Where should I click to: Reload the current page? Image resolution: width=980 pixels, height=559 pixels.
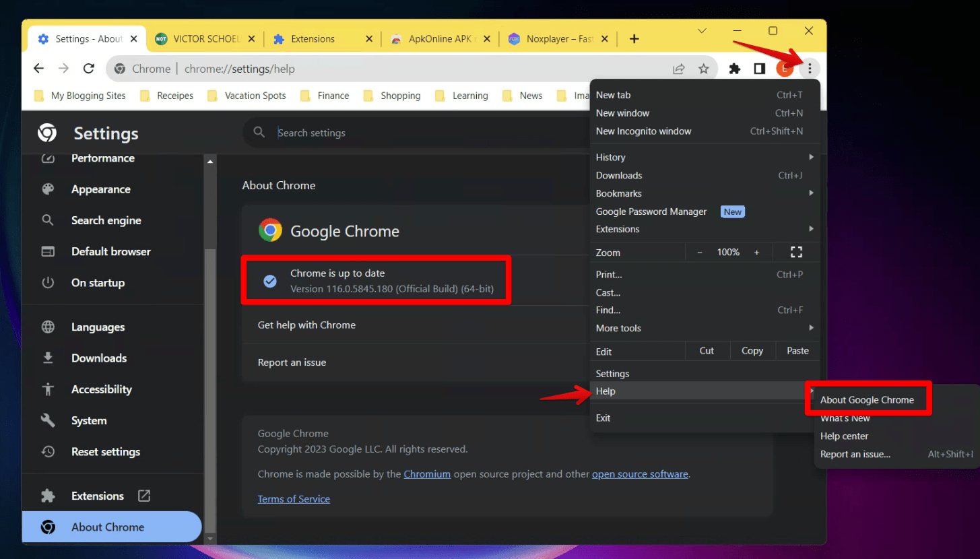(88, 69)
